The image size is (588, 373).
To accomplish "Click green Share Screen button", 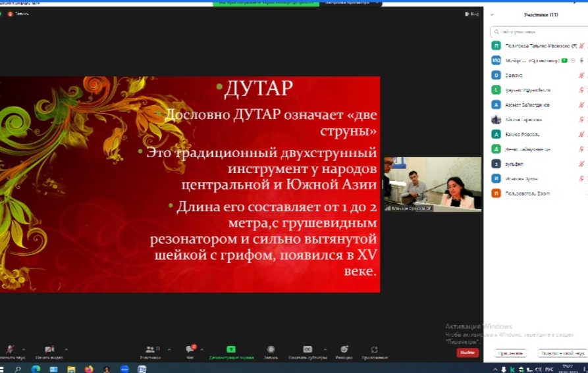I will coord(231,350).
